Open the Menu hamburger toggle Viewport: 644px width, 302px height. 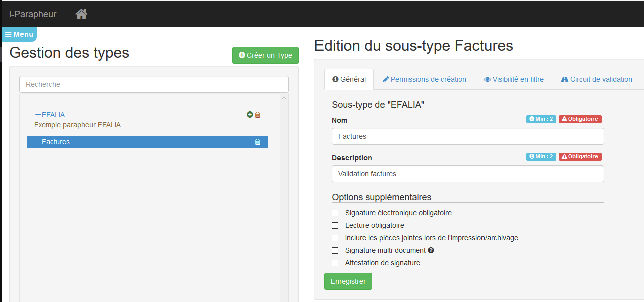point(19,34)
